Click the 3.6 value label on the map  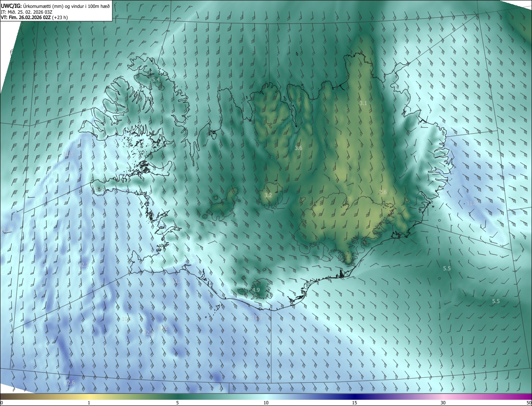298,148
